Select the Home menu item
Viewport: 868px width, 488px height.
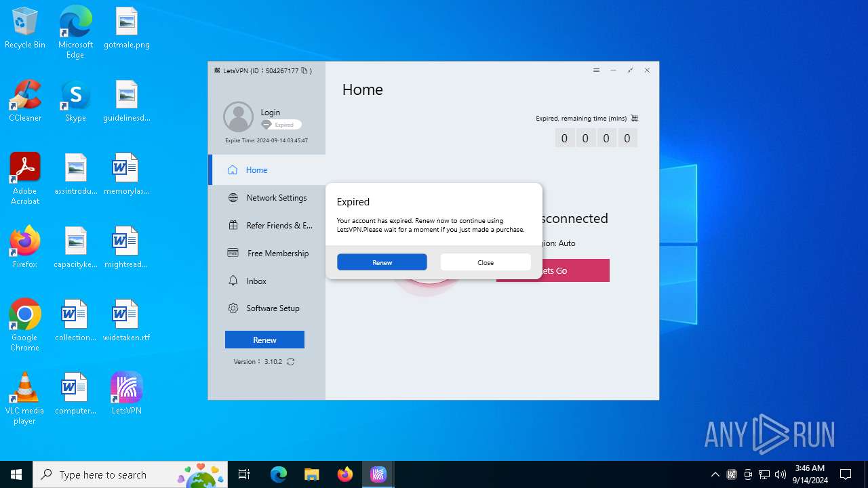coord(268,170)
